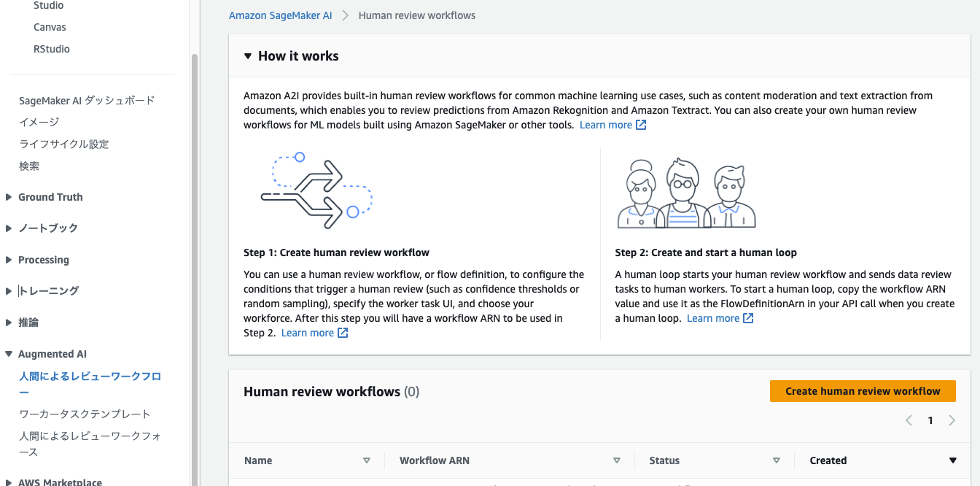Open RStudio in the sidebar
The image size is (980, 486).
coord(52,49)
